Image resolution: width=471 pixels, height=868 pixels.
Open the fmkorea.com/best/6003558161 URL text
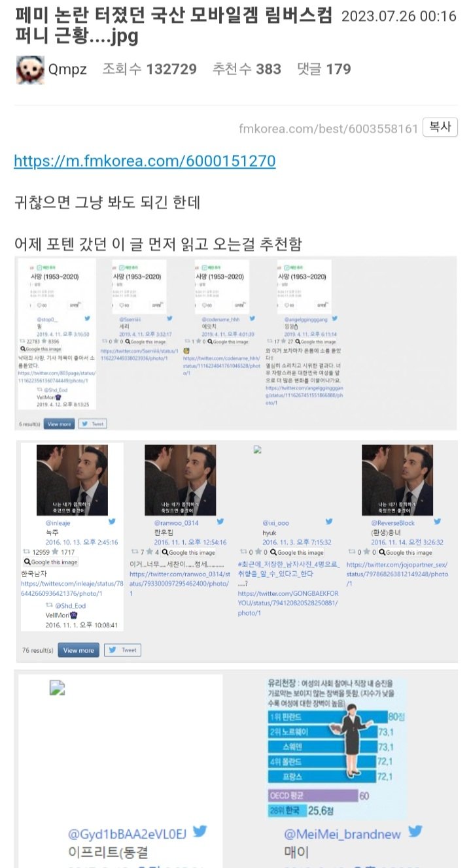[x=328, y=128]
